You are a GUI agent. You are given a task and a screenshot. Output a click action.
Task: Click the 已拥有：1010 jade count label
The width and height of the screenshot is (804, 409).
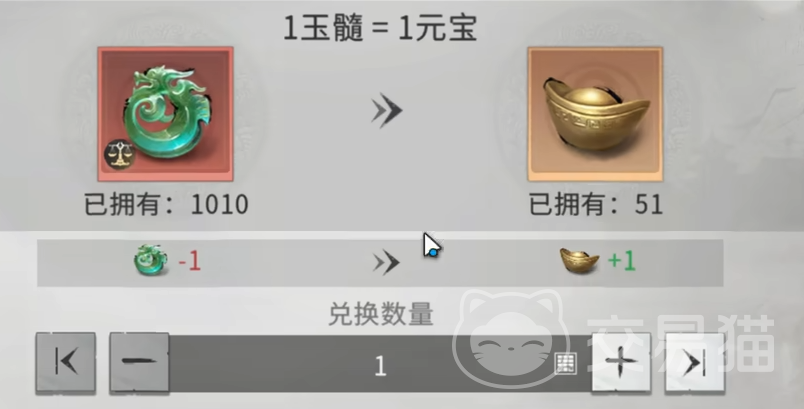[x=166, y=205]
